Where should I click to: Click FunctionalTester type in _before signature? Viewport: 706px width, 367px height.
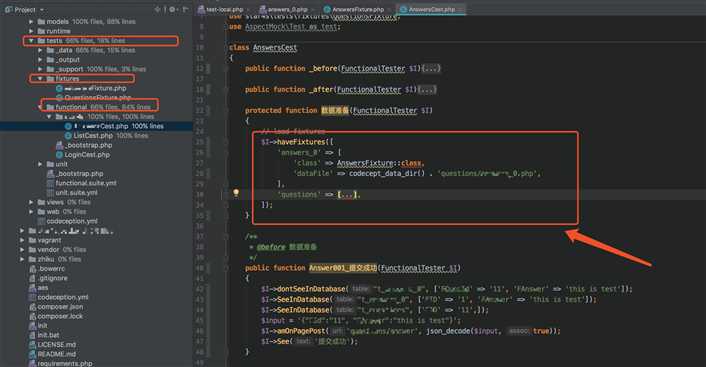pyautogui.click(x=373, y=68)
